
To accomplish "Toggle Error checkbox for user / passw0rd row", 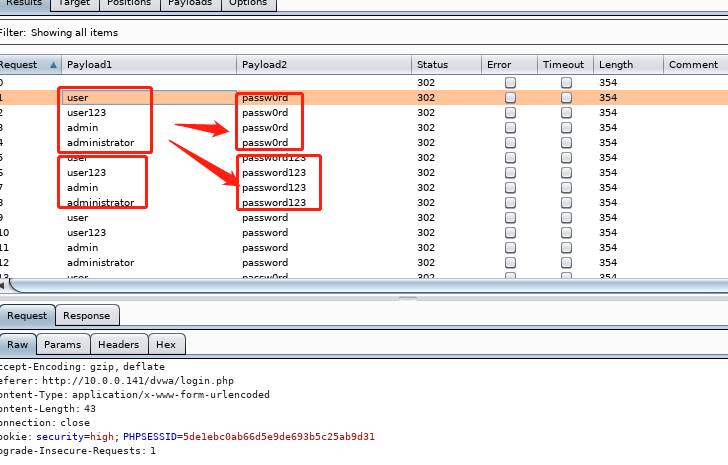I will point(510,97).
